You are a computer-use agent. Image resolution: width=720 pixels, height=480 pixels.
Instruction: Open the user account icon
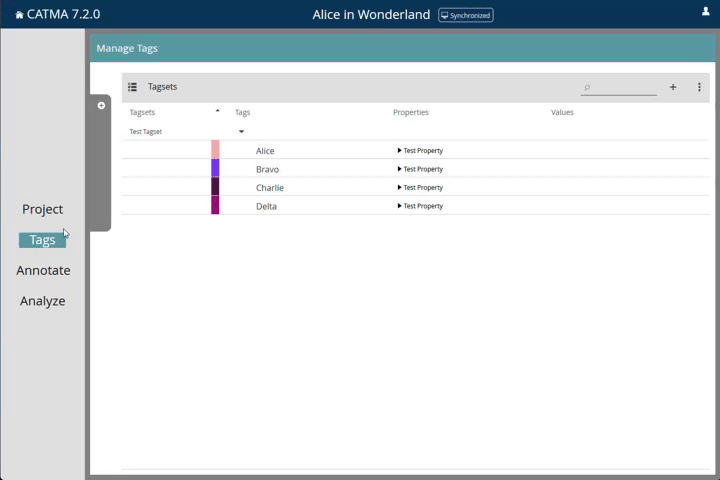click(x=706, y=12)
